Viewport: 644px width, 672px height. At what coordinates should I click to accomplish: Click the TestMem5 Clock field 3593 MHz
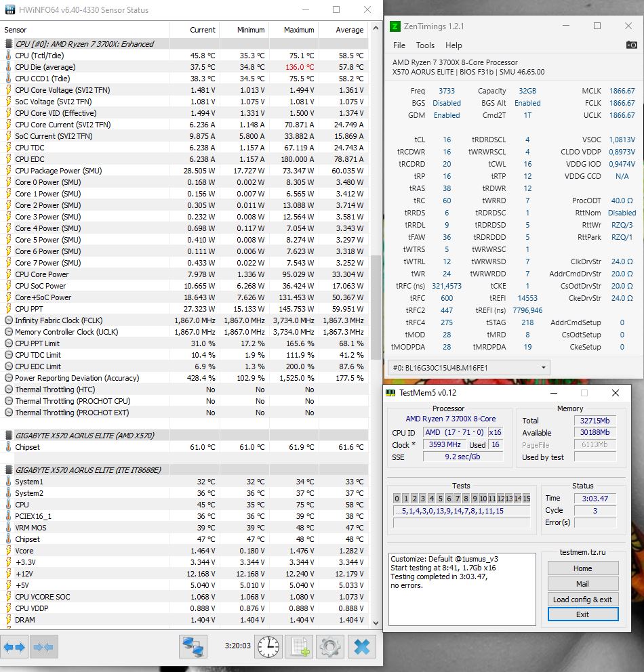tap(445, 444)
